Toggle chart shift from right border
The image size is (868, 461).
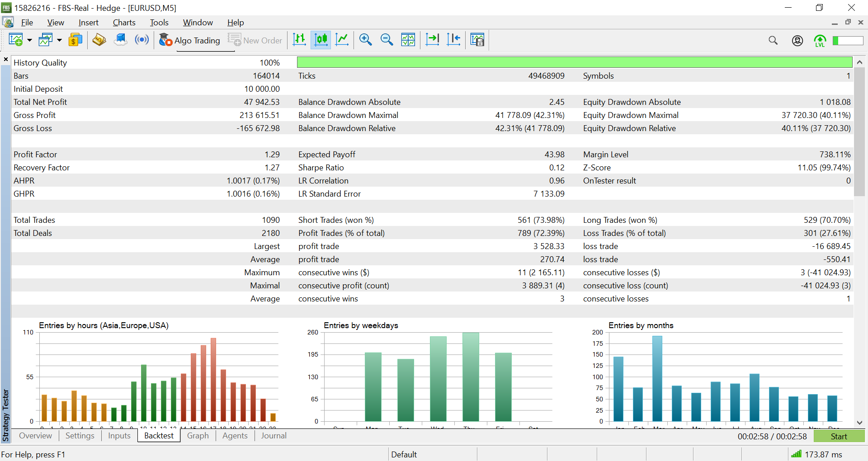(x=453, y=40)
